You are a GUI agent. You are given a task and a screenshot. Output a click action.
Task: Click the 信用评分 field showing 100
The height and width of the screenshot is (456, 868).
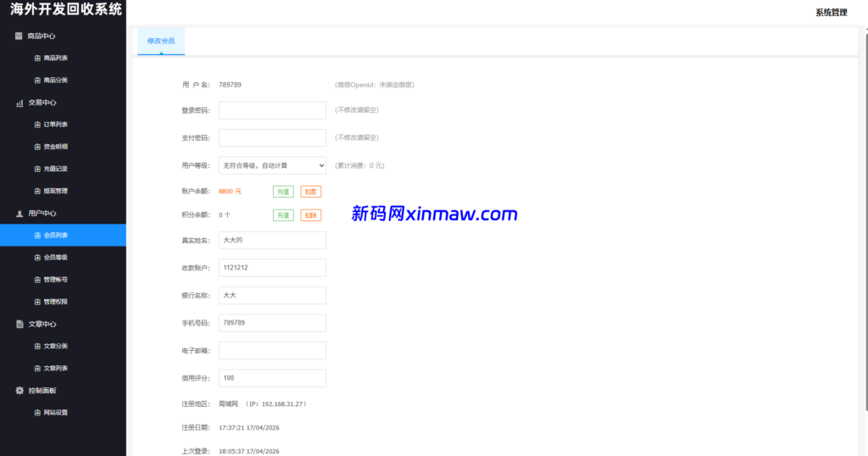coord(272,378)
